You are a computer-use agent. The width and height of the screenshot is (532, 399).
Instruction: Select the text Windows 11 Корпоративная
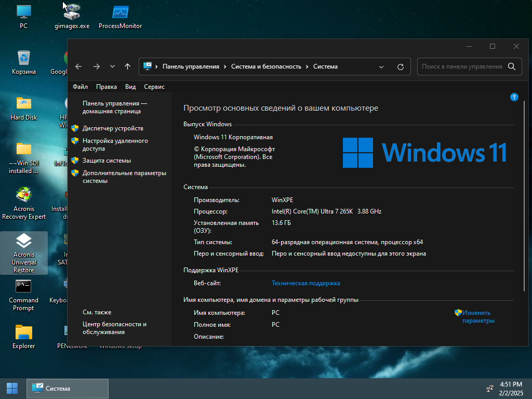coord(233,137)
